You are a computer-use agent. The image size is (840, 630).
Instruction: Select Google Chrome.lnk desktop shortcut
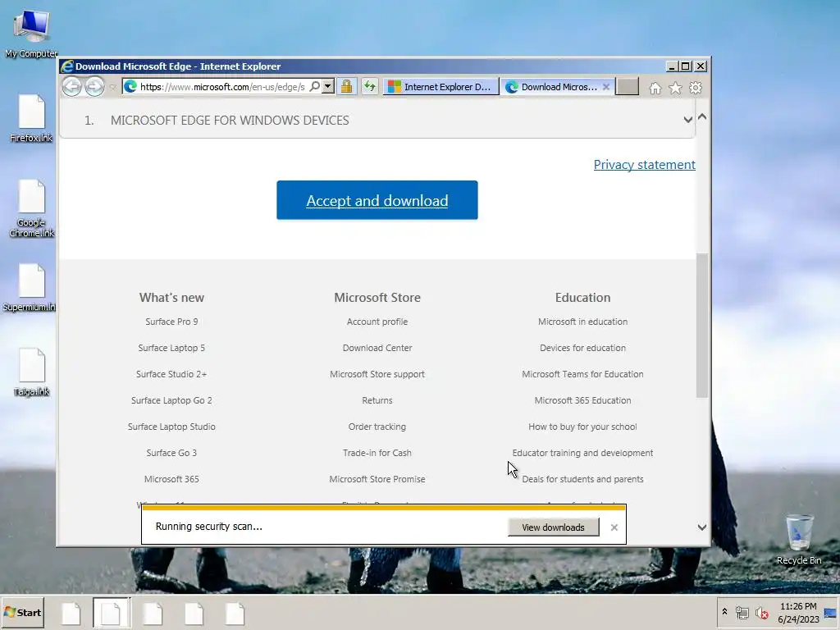click(31, 208)
